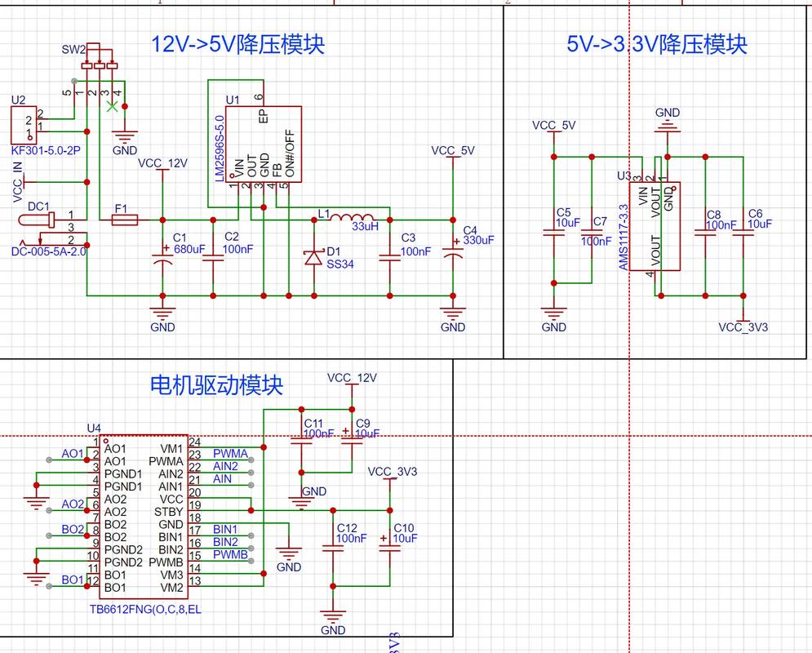Click the green no-connect flag on SW2 pin 4

(x=110, y=104)
